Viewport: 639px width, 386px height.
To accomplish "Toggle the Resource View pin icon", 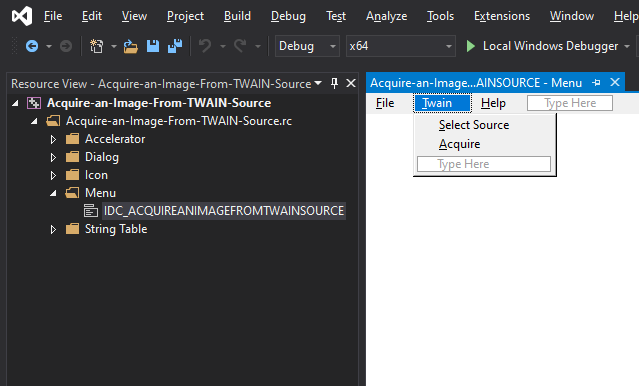I will (335, 83).
